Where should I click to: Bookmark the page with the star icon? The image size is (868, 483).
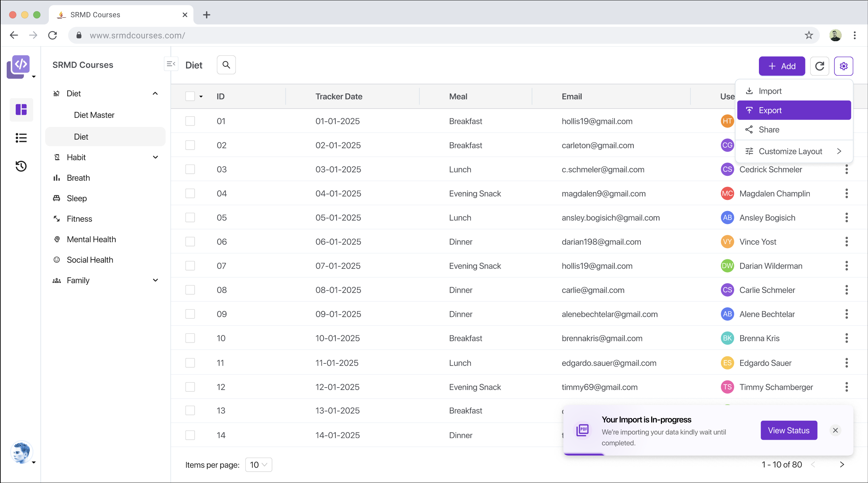[x=809, y=35]
